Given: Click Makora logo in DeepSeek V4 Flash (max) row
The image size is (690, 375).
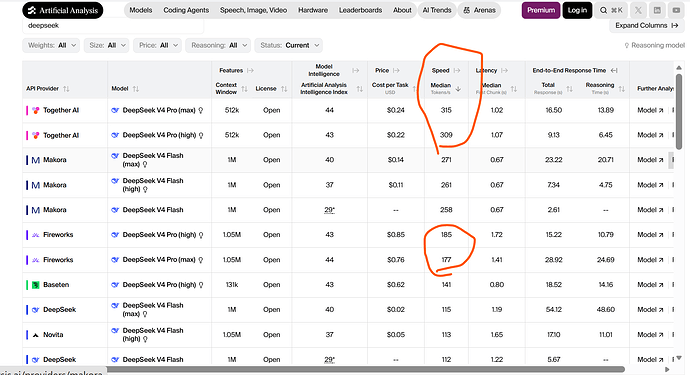Looking at the screenshot, I should (x=36, y=160).
